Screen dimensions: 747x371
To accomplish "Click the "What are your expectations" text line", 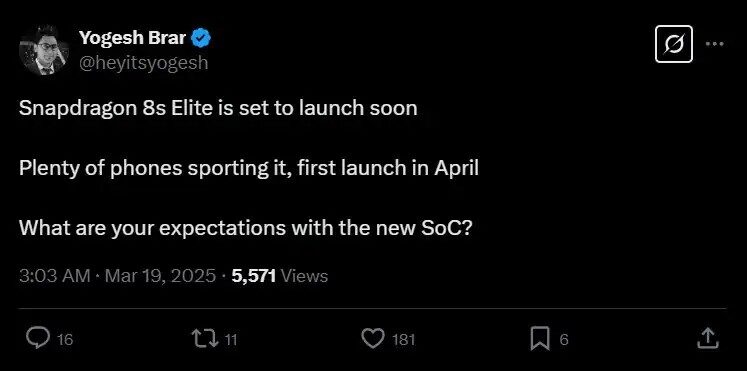I will [246, 229].
